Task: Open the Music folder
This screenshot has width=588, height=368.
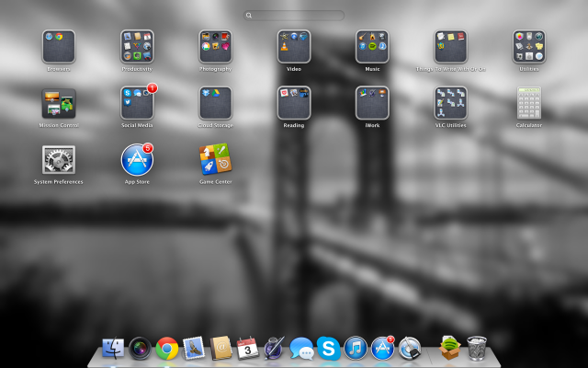Action: click(x=372, y=47)
